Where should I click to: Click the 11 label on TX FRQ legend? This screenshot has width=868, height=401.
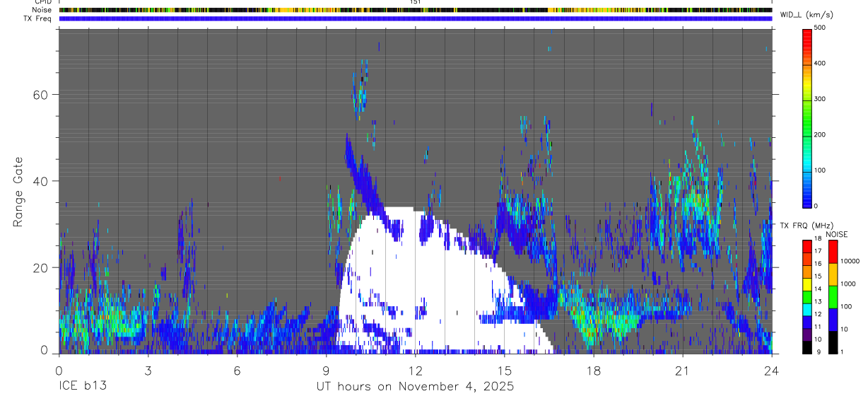pos(817,327)
